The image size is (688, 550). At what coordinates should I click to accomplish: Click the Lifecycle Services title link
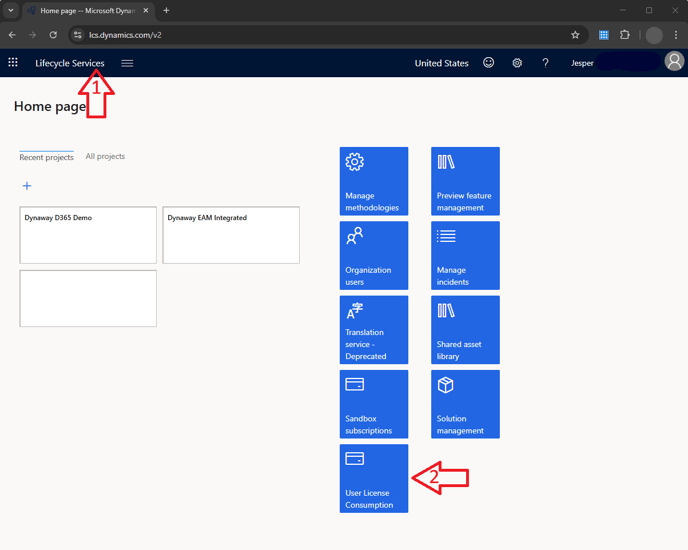point(70,63)
